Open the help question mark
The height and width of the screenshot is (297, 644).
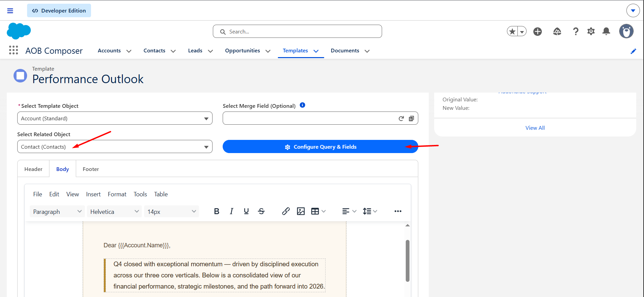575,31
